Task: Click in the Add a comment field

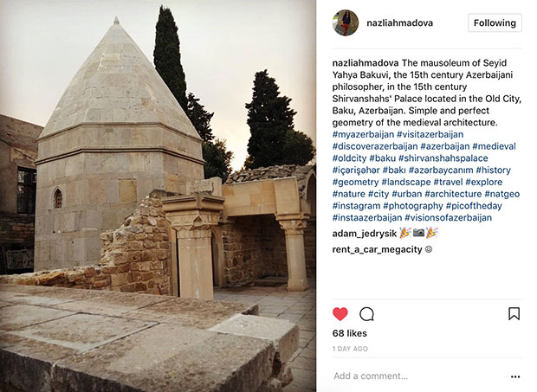Action: click(419, 376)
